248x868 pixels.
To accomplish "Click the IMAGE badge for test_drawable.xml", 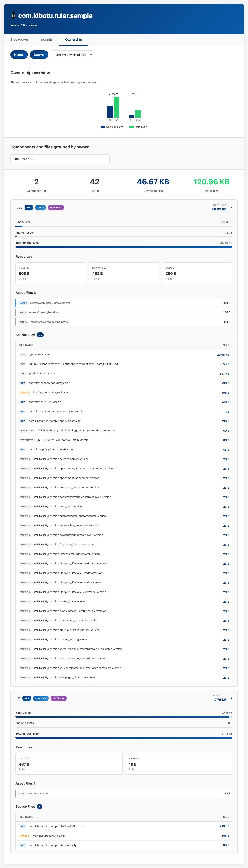I will [x=23, y=303].
